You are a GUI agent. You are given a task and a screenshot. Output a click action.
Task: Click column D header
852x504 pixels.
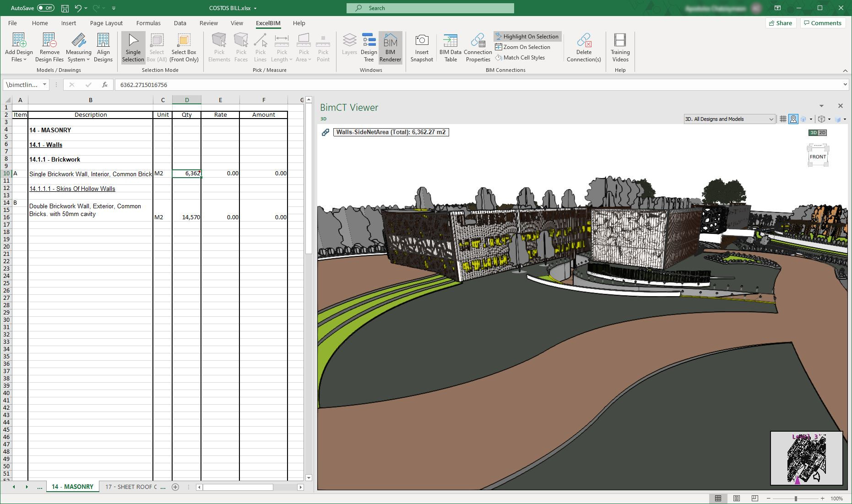pos(187,100)
